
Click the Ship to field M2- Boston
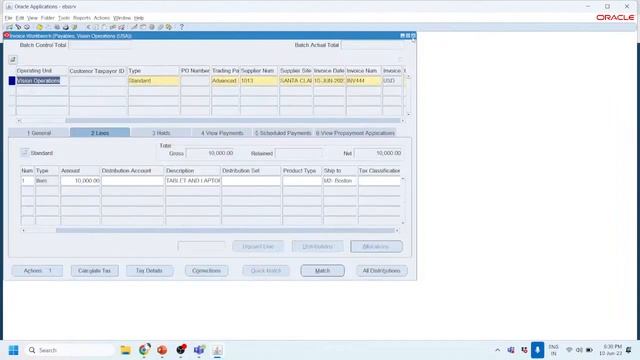(340, 180)
